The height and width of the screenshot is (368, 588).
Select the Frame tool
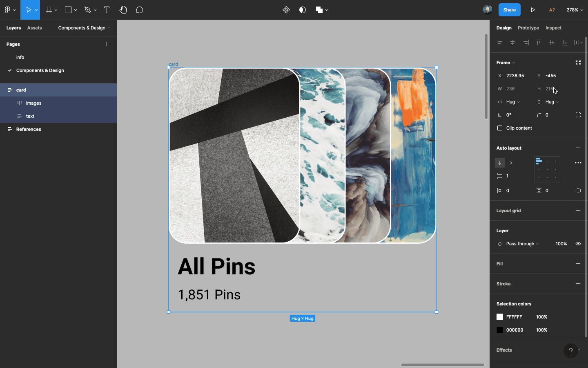pos(49,10)
